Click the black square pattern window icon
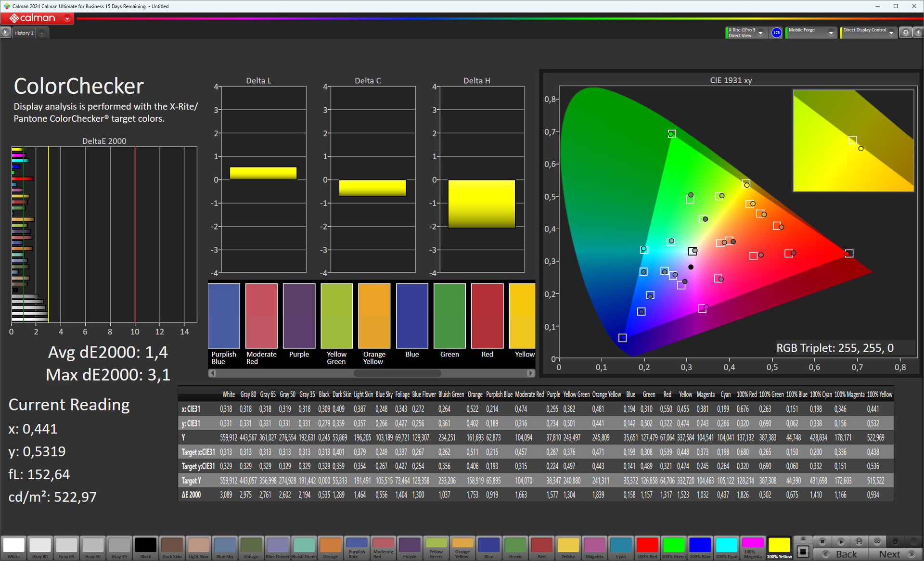Viewport: 924px width, 561px height. pos(803,551)
